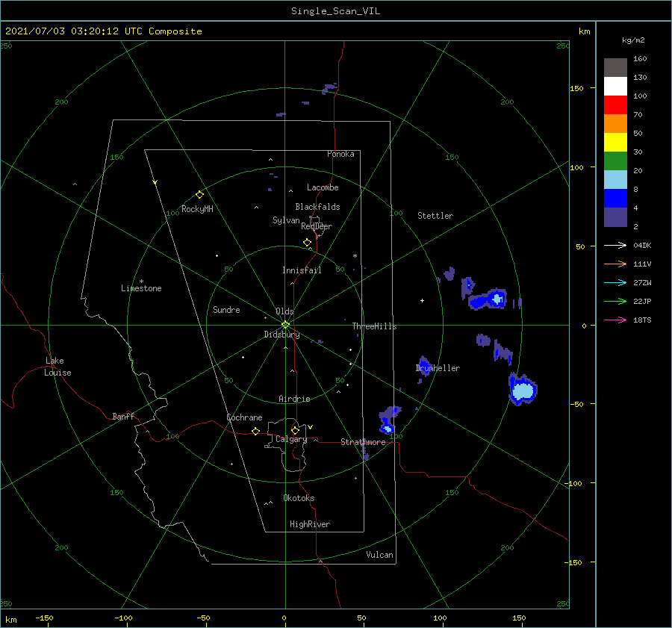This screenshot has height=628, width=672.
Task: Click the radar center diamond between Olds and Didsbury
Action: pyautogui.click(x=285, y=325)
